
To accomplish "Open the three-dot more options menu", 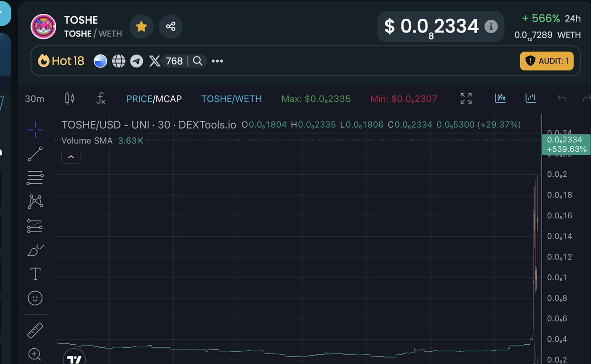I will [217, 61].
